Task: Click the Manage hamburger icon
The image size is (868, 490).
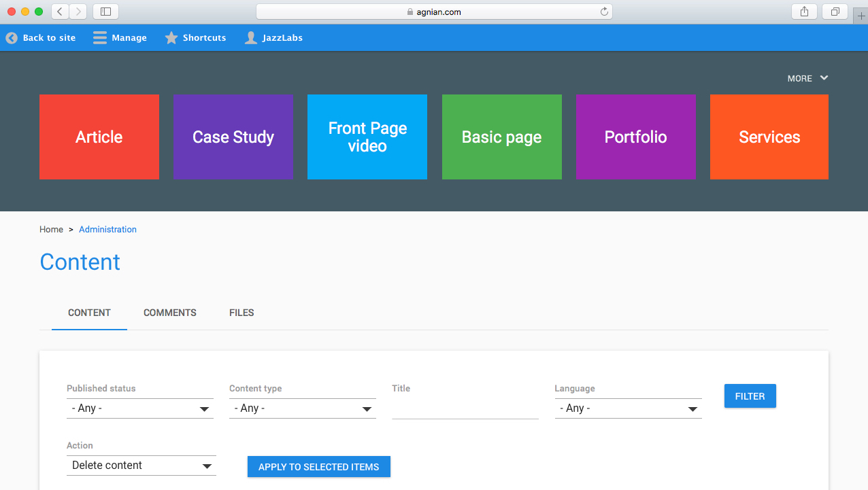Action: pyautogui.click(x=99, y=37)
